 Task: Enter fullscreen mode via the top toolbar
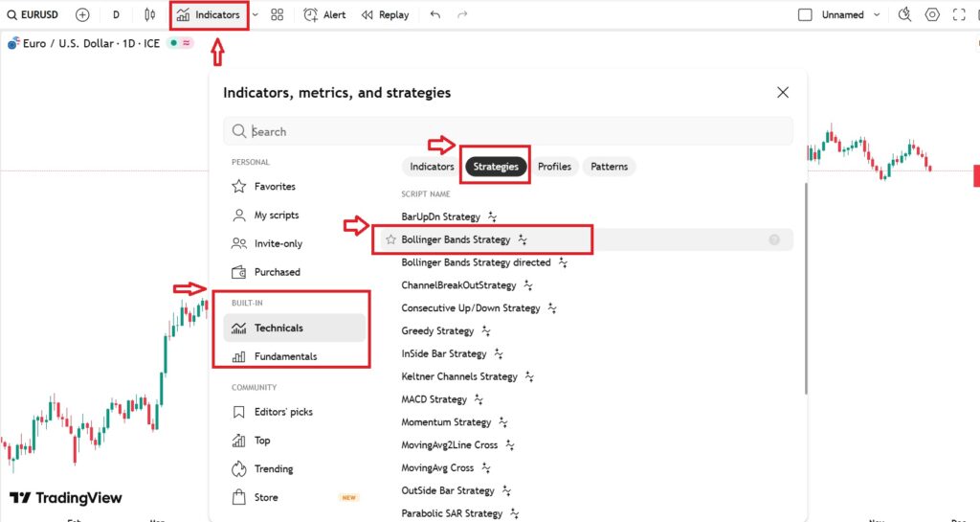pos(960,14)
